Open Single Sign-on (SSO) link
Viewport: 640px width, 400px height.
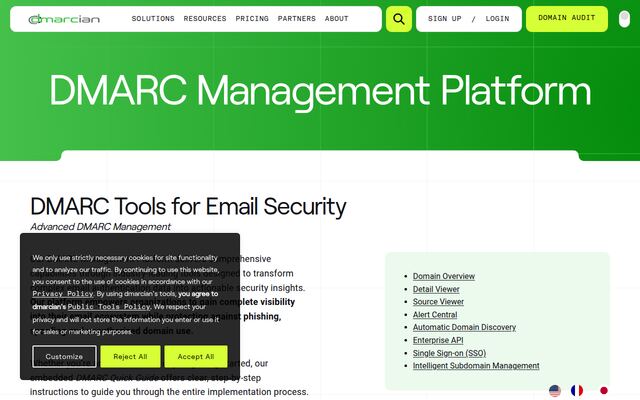(x=449, y=353)
